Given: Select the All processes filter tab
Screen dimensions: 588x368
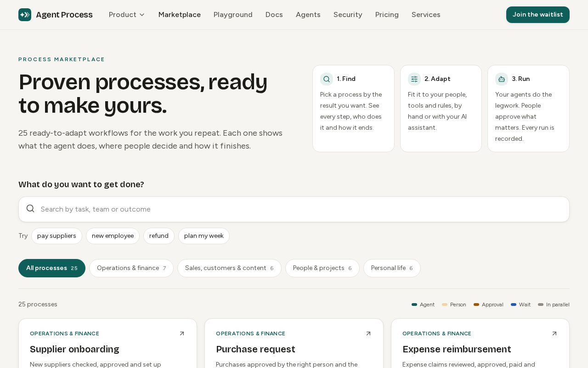Looking at the screenshot, I should [x=52, y=268].
